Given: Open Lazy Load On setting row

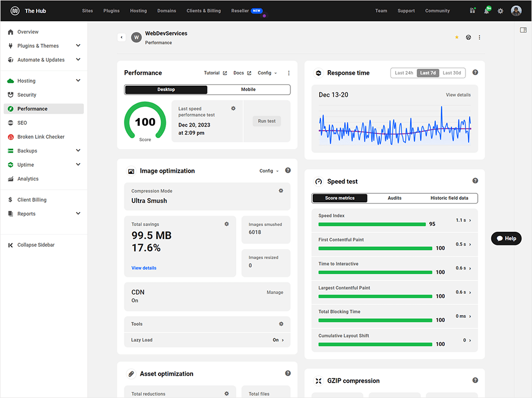Looking at the screenshot, I should [207, 340].
